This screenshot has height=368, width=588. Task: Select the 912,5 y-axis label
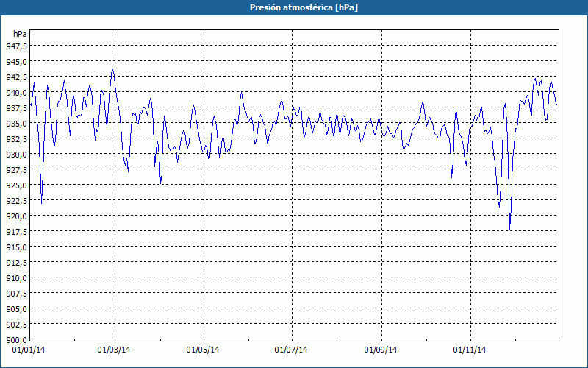point(16,262)
